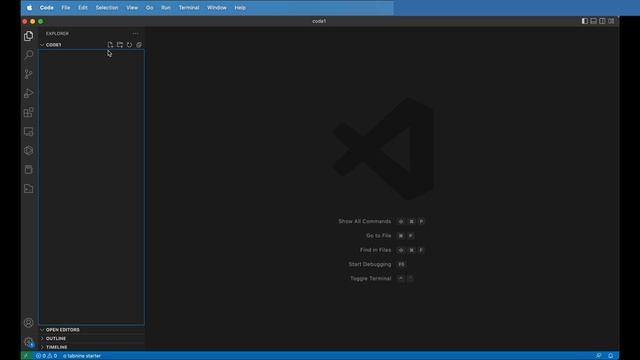Open the Terminal menu
Image resolution: width=640 pixels, height=360 pixels.
[x=189, y=8]
